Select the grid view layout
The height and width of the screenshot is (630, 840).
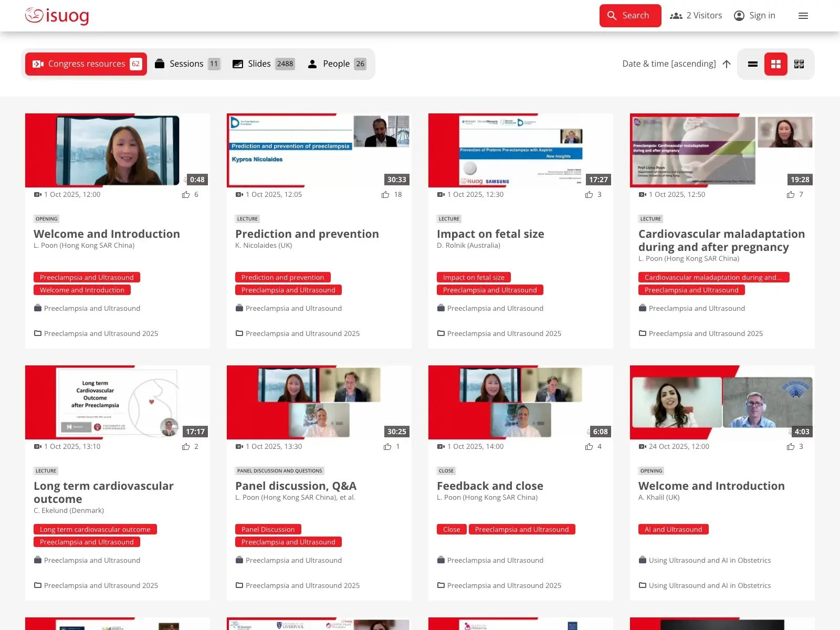point(776,64)
